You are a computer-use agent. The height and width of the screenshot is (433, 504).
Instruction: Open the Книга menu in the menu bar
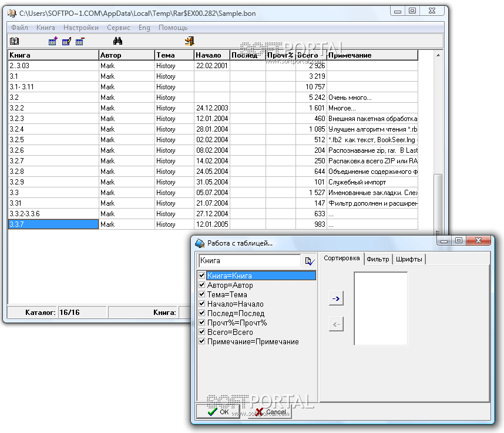point(46,28)
